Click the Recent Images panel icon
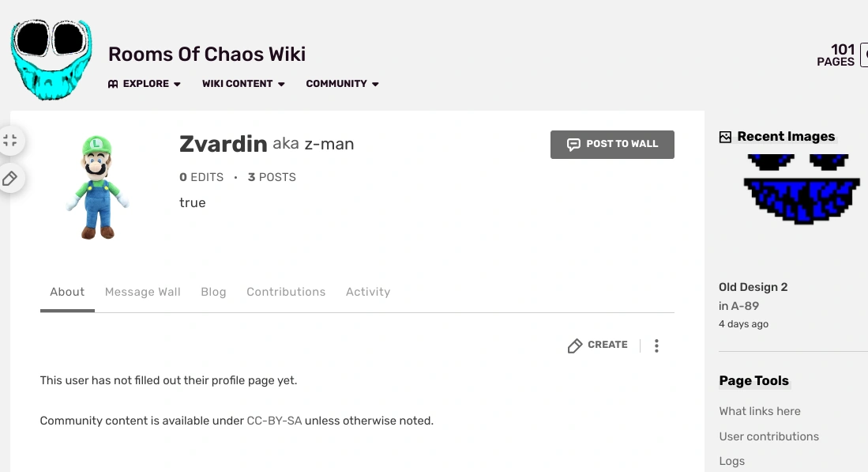 click(724, 136)
